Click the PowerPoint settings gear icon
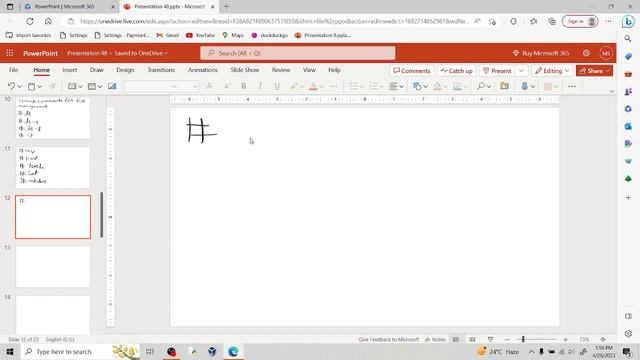This screenshot has height=360, width=640. 586,53
